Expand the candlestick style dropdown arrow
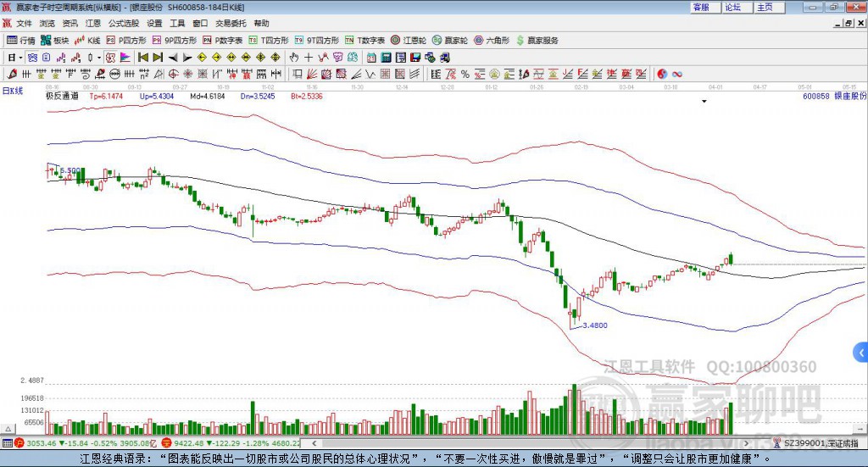 99,58
